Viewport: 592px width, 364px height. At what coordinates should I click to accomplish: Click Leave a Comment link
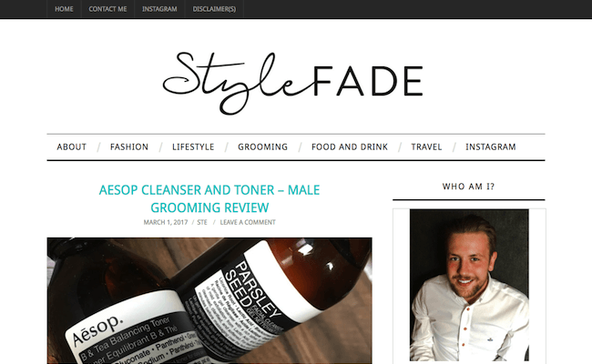(248, 222)
